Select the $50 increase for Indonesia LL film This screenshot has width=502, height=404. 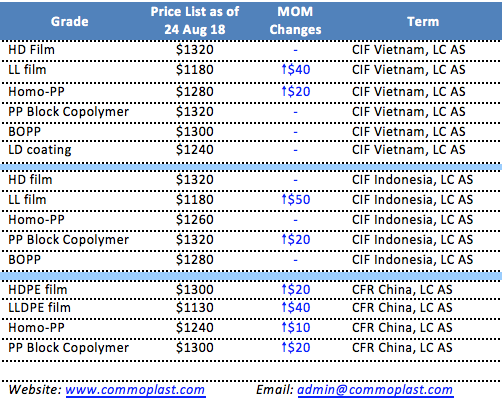tap(296, 200)
